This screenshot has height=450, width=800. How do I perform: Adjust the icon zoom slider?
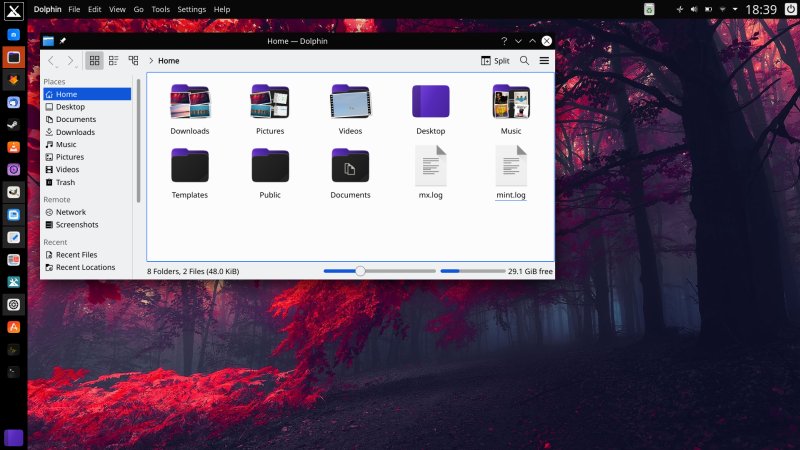(360, 271)
